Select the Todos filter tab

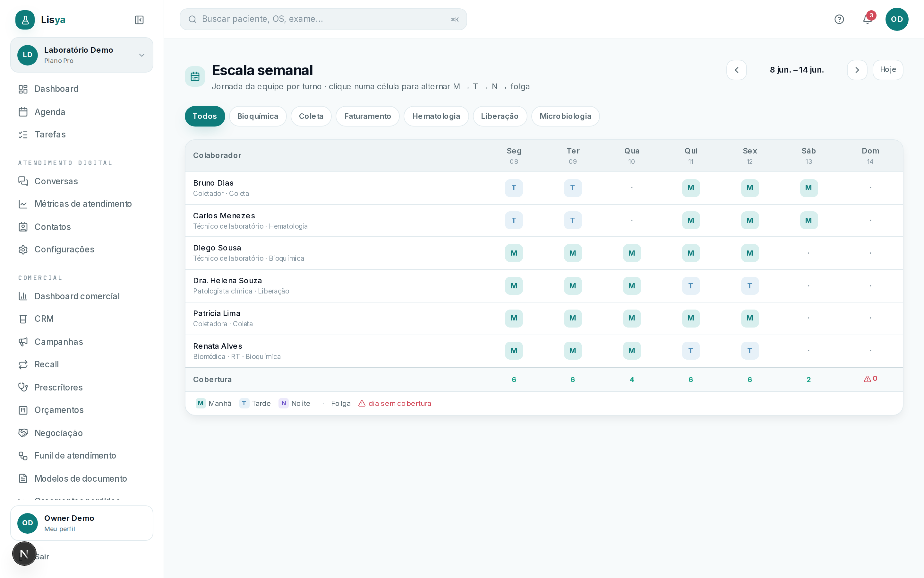click(x=205, y=116)
